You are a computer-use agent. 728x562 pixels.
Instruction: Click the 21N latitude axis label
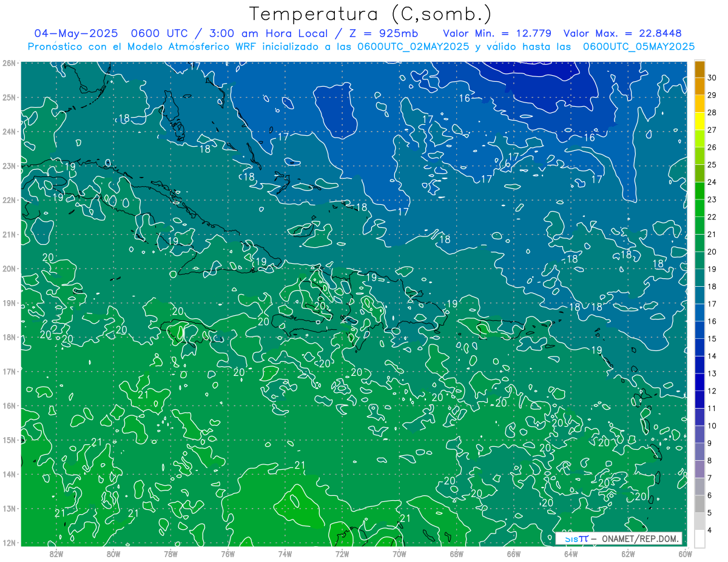pos(8,234)
